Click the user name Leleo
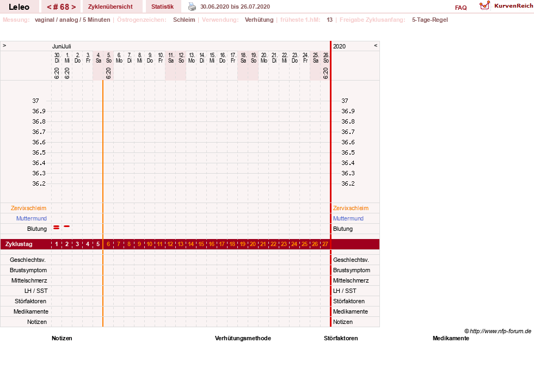This screenshot has width=534, height=392. point(19,7)
